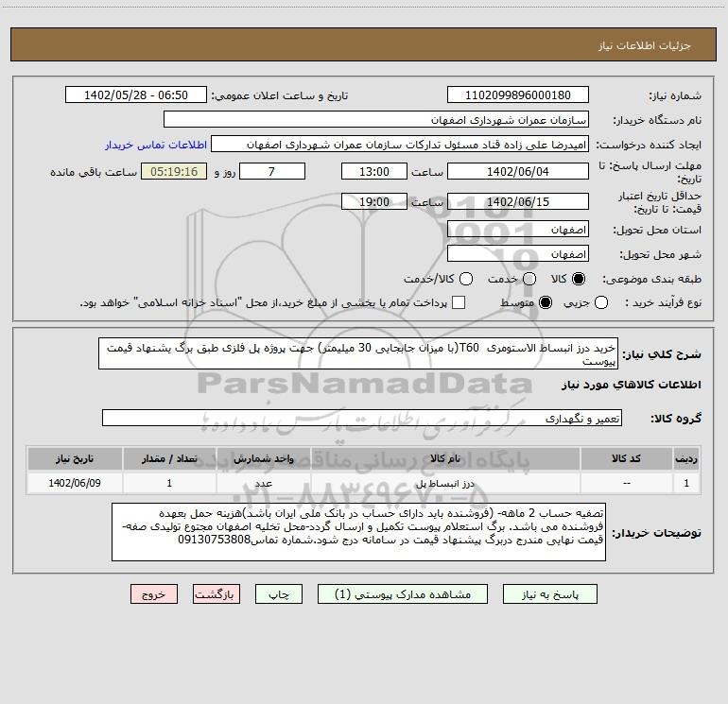Click the نام کالا column header
This screenshot has height=704, width=728.
[x=445, y=459]
